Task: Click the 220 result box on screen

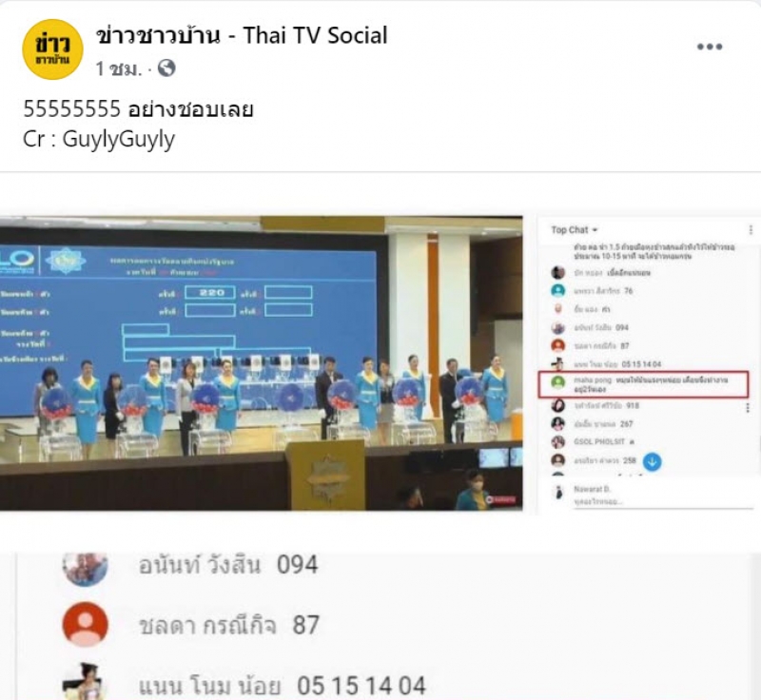Action: [210, 293]
